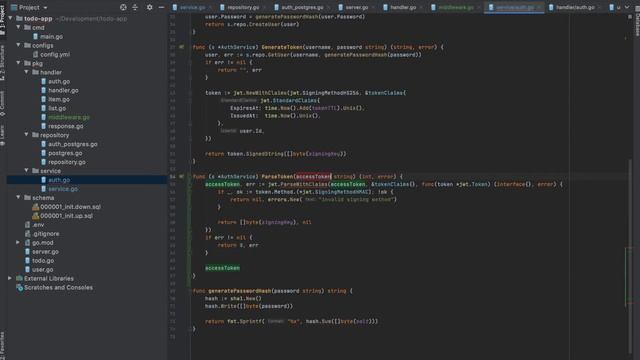Open 000001_init.up.sql in schema folder

tap(66, 216)
